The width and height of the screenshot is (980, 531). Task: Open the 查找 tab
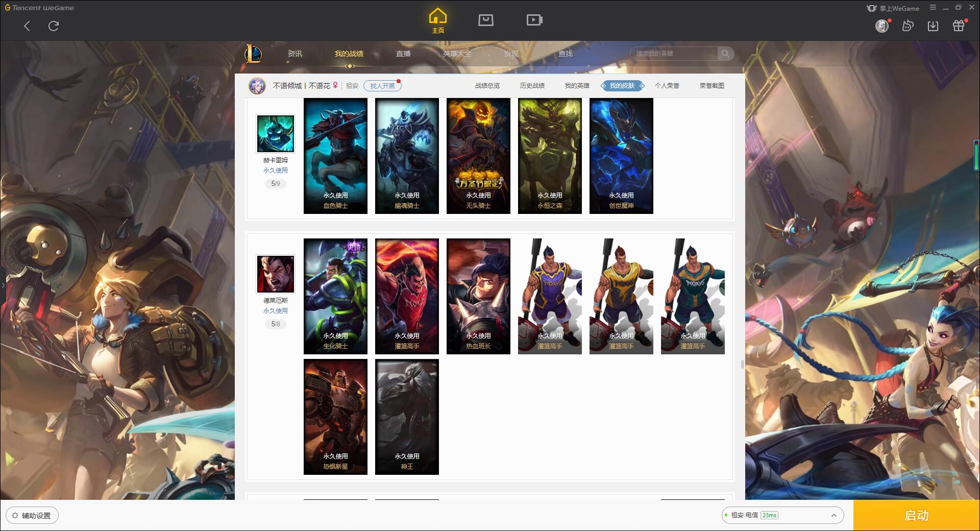565,54
